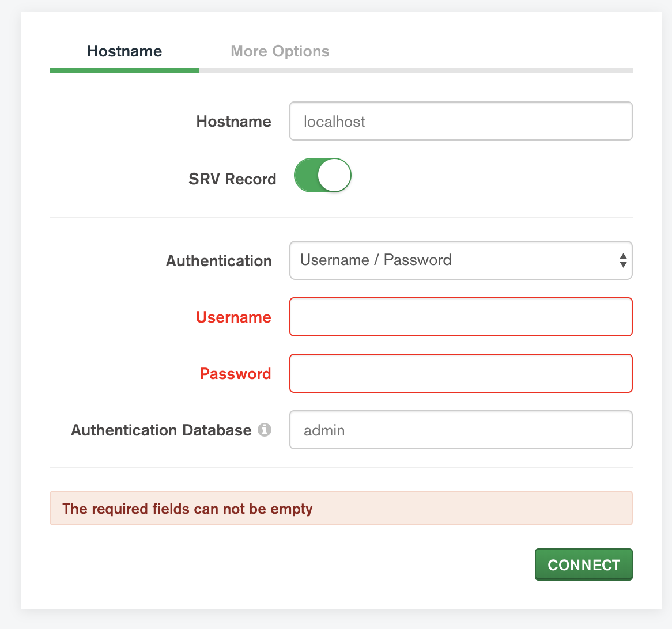This screenshot has width=672, height=629.
Task: Click the green track of SRV switch
Action: (305, 176)
